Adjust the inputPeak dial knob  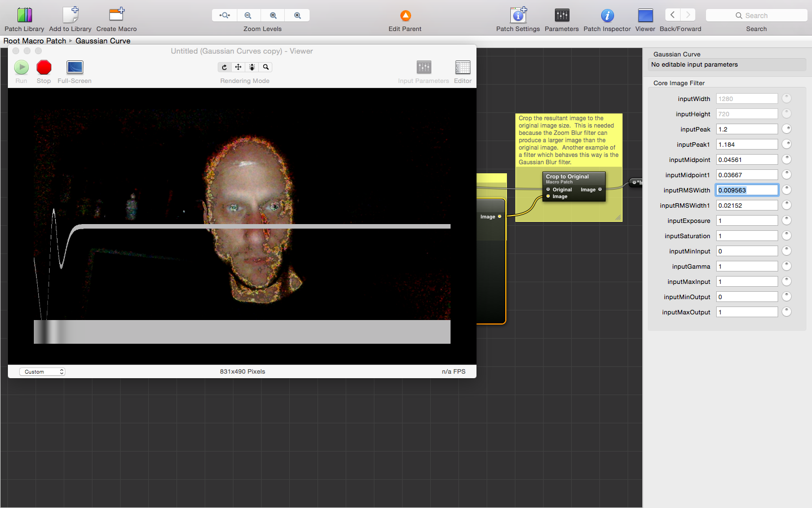787,129
